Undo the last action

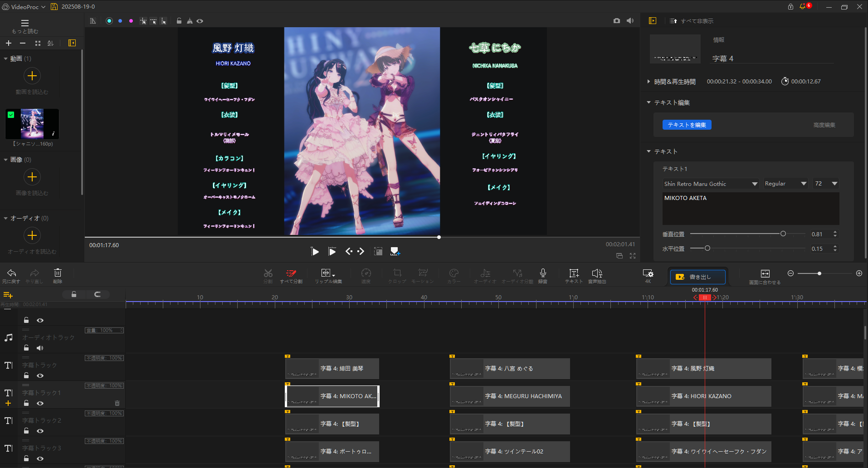(11, 273)
